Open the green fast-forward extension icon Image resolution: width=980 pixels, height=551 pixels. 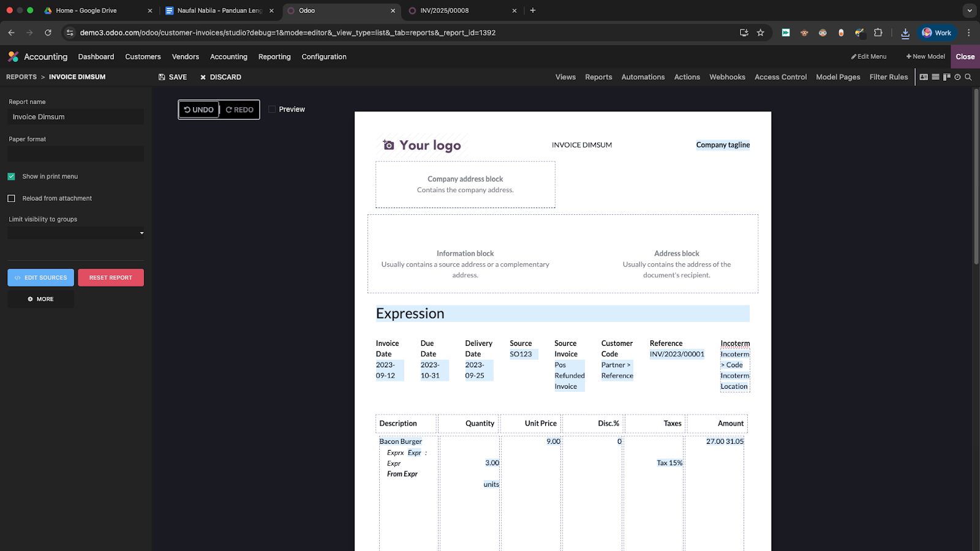(x=786, y=32)
